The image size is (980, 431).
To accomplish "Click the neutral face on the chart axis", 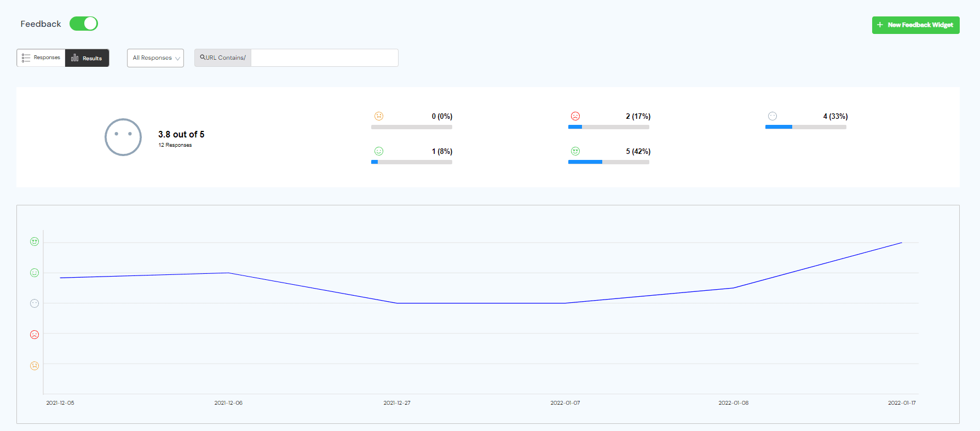I will click(x=34, y=303).
